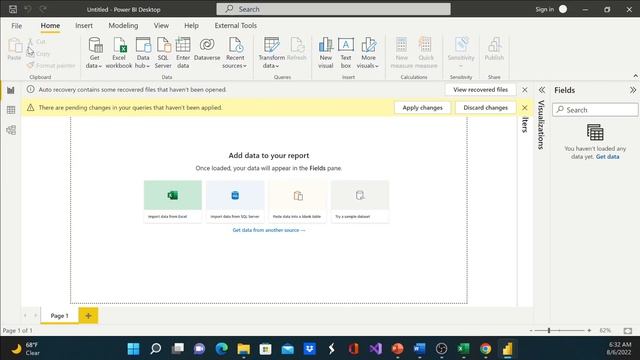
Task: Open the Windows Start menu
Action: click(x=133, y=349)
